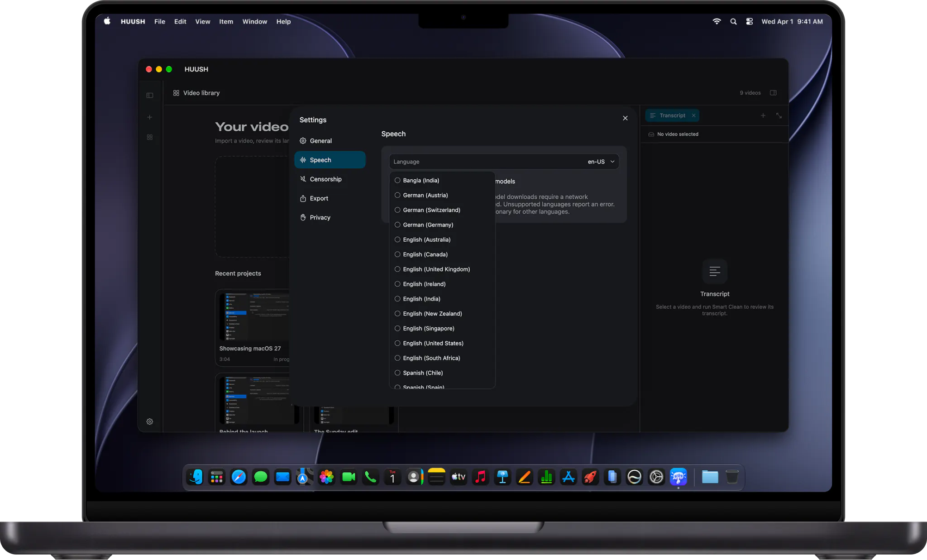Click the plus icon in left sidebar
This screenshot has width=927, height=560.
click(x=149, y=117)
